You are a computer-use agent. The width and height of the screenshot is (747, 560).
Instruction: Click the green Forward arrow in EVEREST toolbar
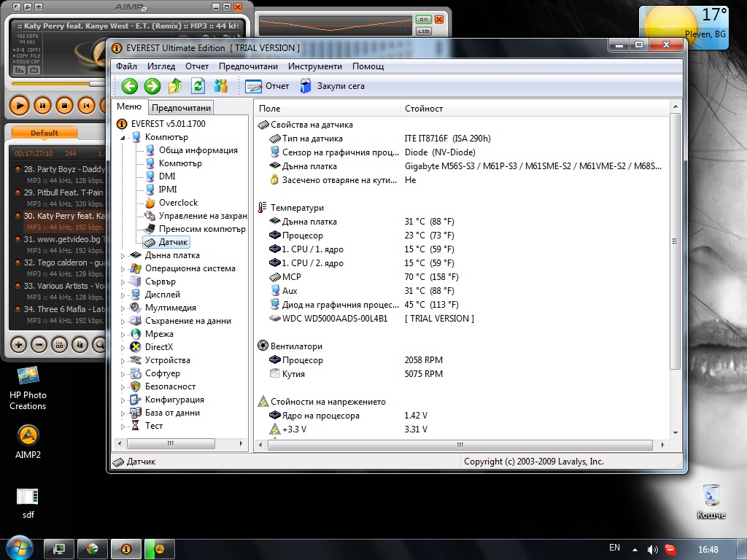click(152, 86)
